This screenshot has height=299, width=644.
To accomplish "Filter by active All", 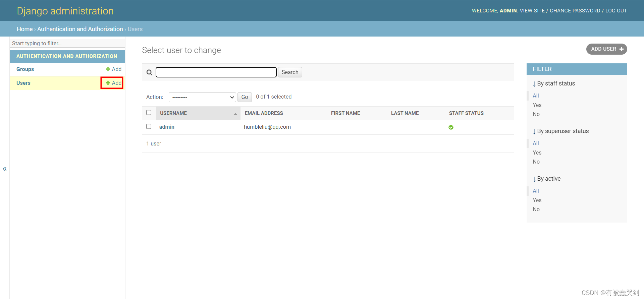I will [x=536, y=191].
